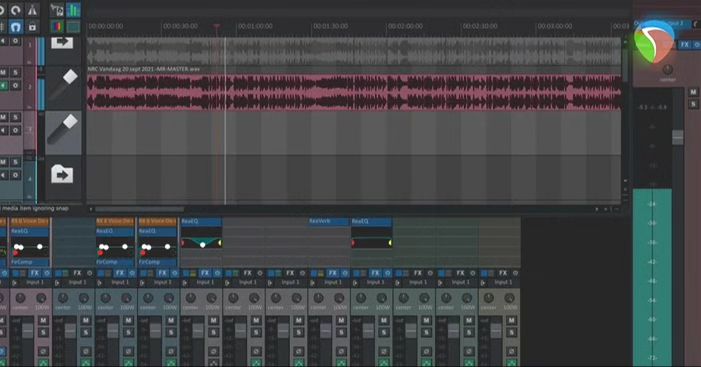The width and height of the screenshot is (701, 367).
Task: Open FX button on first RX 8 strip
Action: [34, 273]
